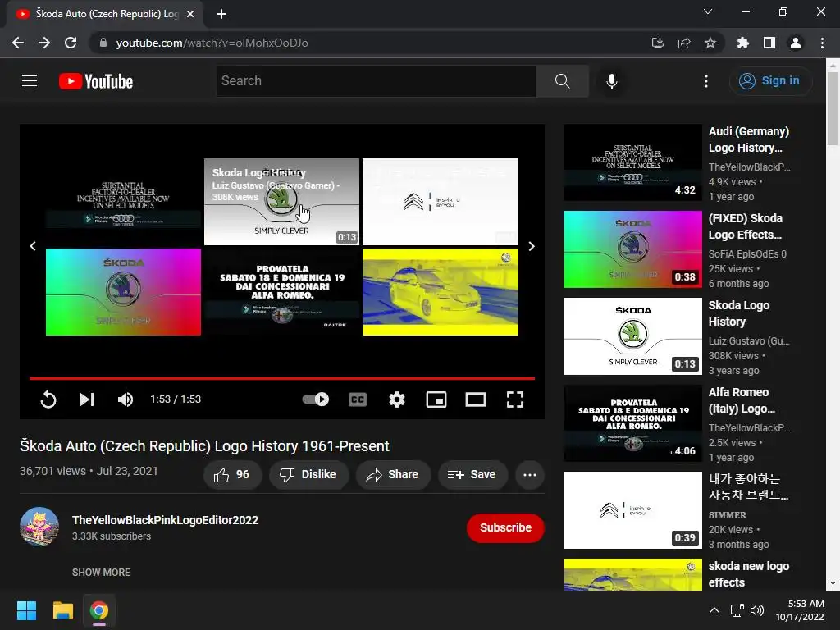This screenshot has height=630, width=840.
Task: Share the video
Action: [393, 475]
